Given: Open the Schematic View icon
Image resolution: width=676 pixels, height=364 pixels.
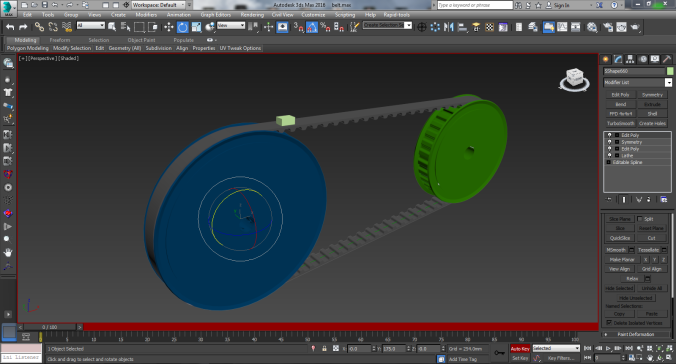Looking at the screenshot, I should coord(576,27).
